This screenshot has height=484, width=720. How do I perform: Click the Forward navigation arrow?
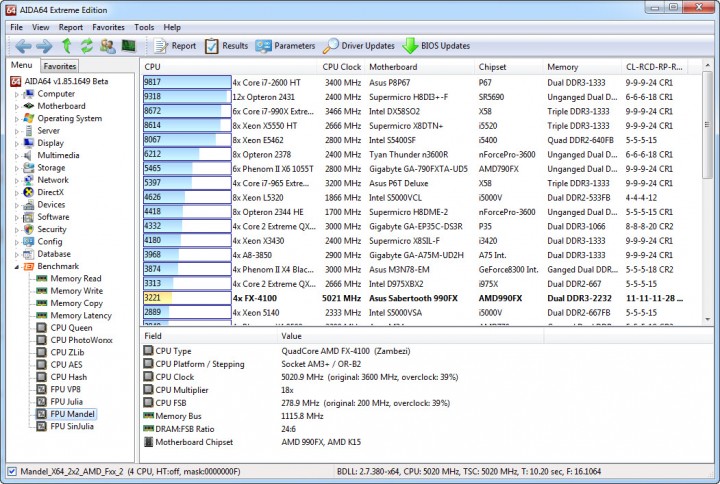45,46
